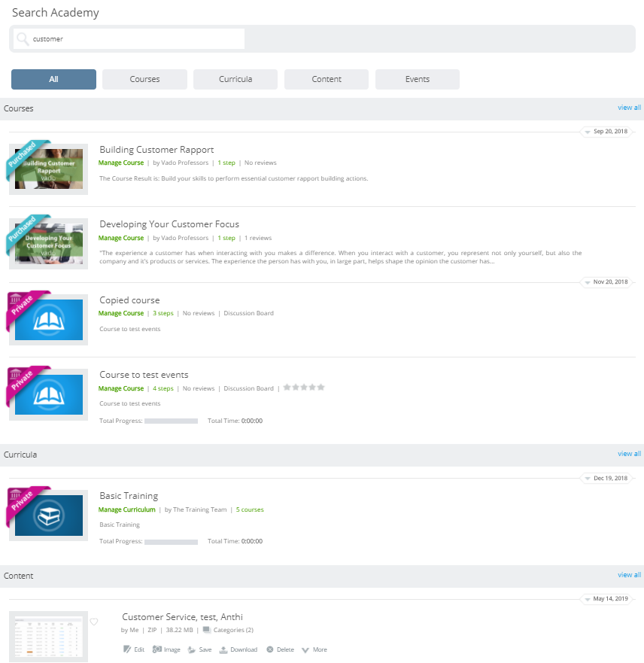Image resolution: width=644 pixels, height=663 pixels.
Task: Switch to the Events filter tab
Action: pyautogui.click(x=417, y=79)
